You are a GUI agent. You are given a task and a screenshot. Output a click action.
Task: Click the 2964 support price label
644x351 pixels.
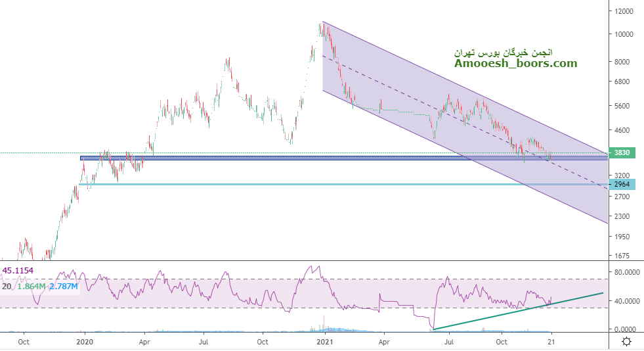tap(622, 184)
